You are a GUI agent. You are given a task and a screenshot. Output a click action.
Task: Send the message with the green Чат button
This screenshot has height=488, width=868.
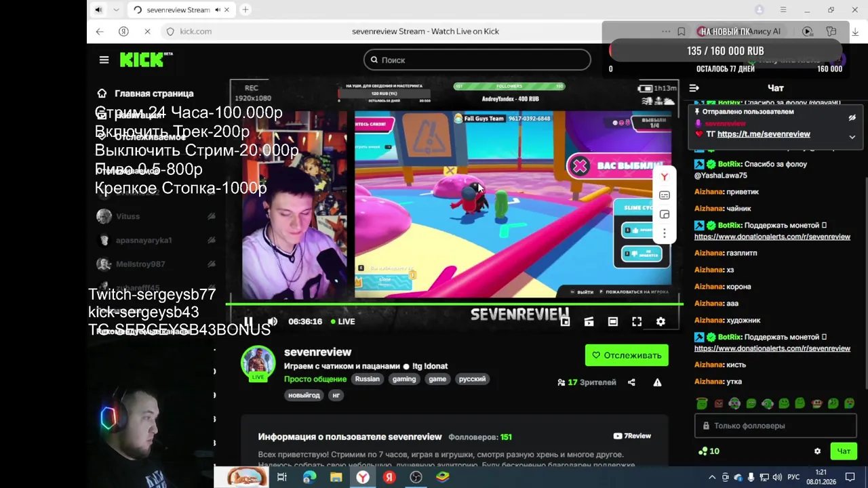pyautogui.click(x=844, y=451)
